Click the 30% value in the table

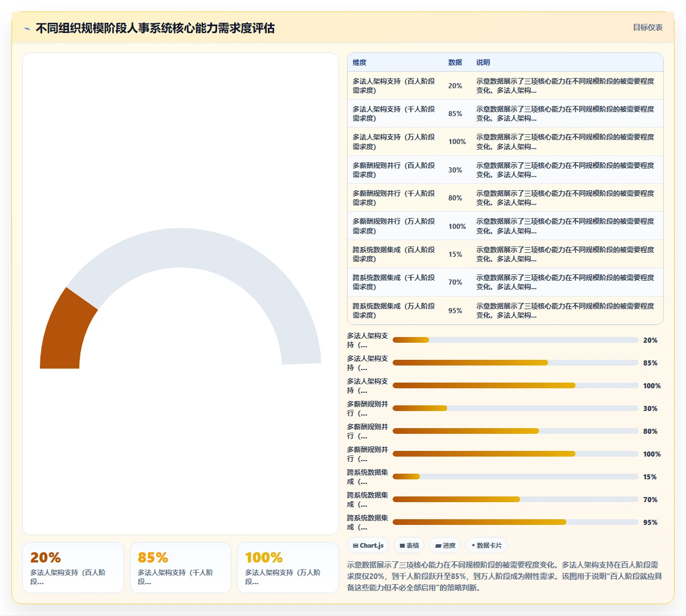455,170
